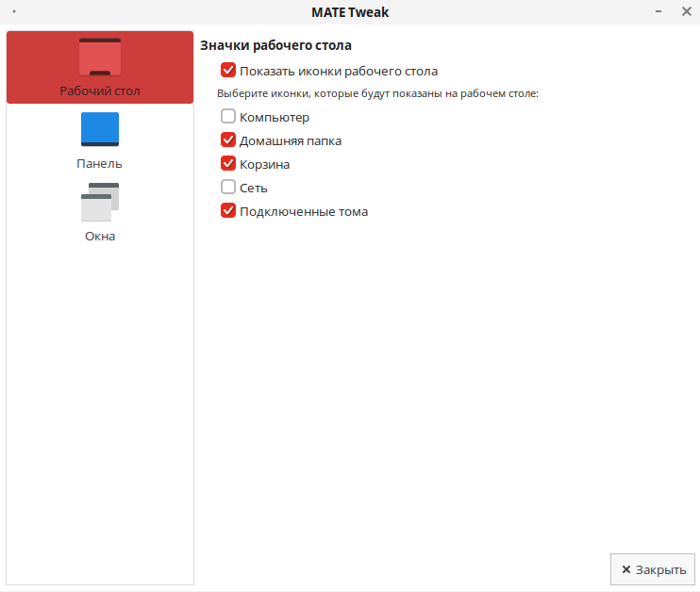Click the Рабочий стол sidebar label
This screenshot has width=700, height=592.
[x=100, y=91]
